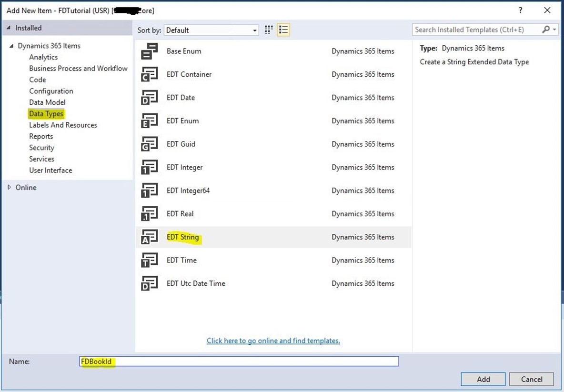Screen dimensions: 564x392
Task: Select the EDT Integer64 template name
Action: [188, 191]
